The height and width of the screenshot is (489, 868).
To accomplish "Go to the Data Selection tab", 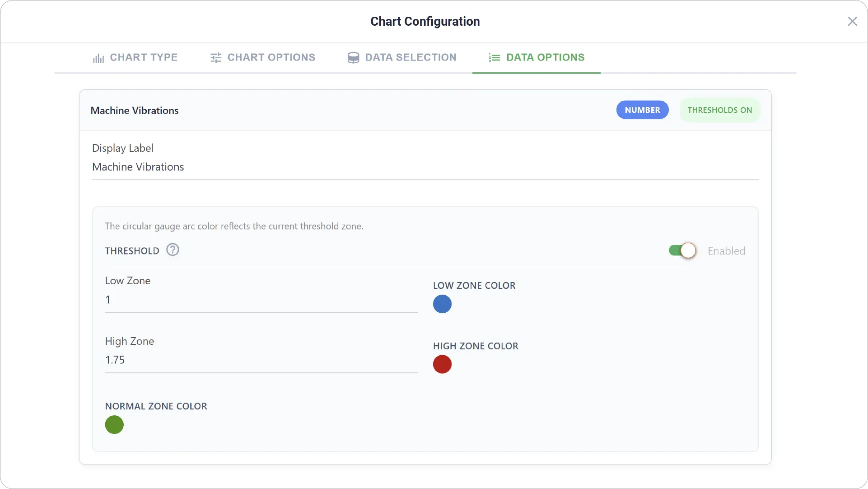I will (401, 57).
